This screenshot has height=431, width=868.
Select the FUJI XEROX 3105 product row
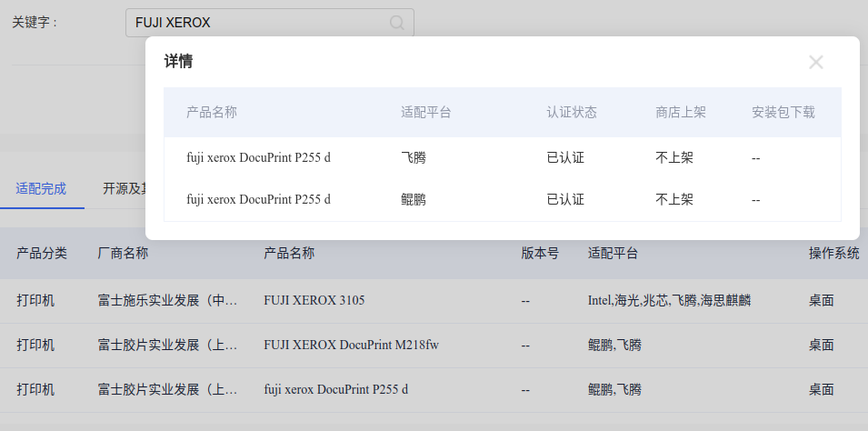pos(434,301)
